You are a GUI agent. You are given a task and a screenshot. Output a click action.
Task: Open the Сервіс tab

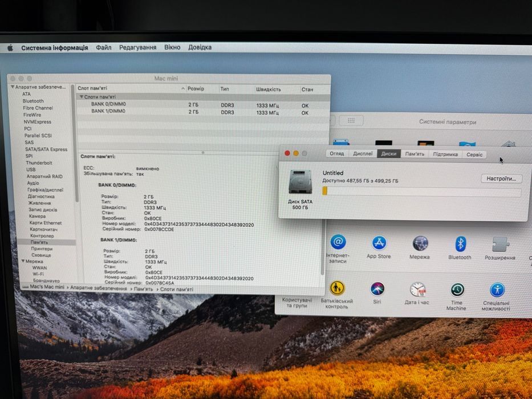point(474,154)
